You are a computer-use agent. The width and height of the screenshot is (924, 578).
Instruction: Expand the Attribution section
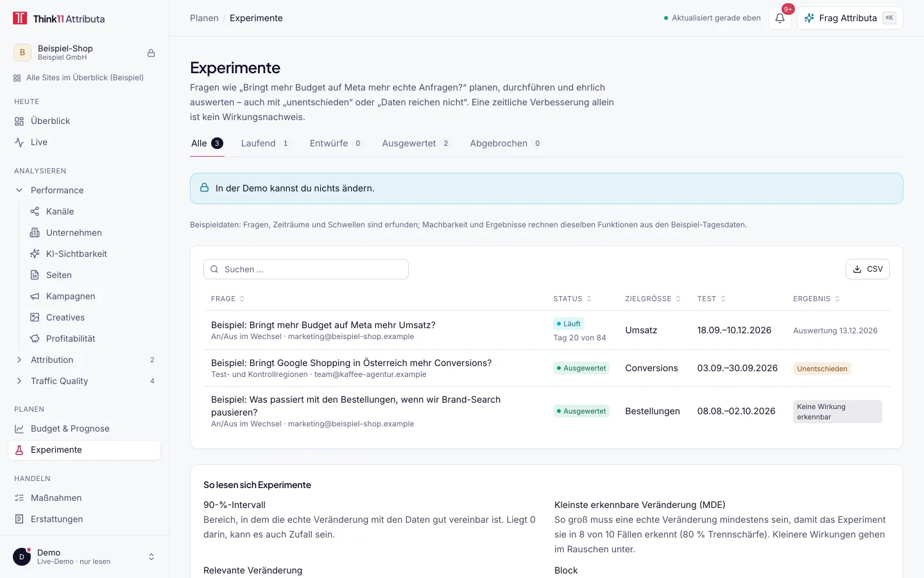19,360
